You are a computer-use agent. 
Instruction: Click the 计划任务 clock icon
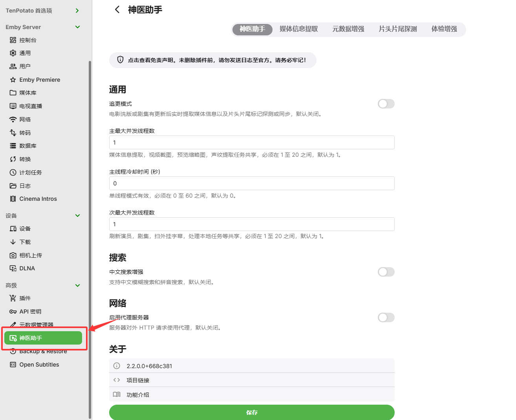tap(13, 172)
